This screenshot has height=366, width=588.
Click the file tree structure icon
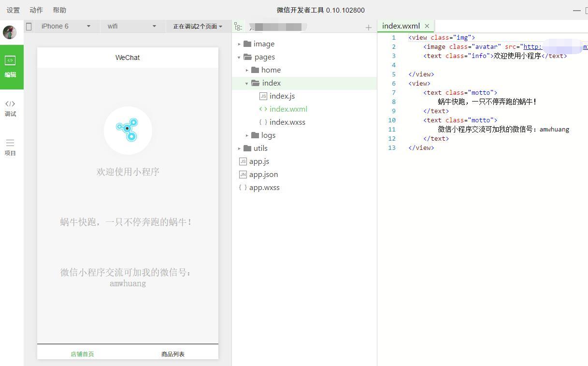point(238,27)
